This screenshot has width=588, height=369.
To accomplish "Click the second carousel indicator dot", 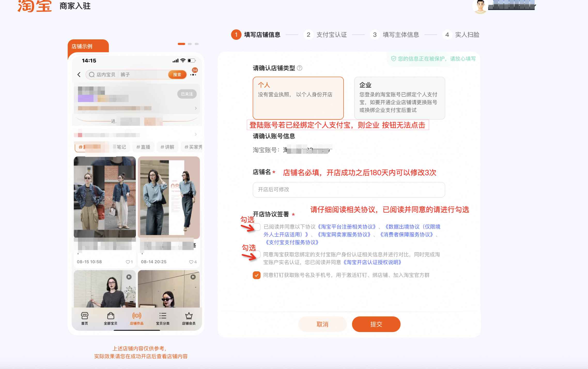I will pos(190,44).
